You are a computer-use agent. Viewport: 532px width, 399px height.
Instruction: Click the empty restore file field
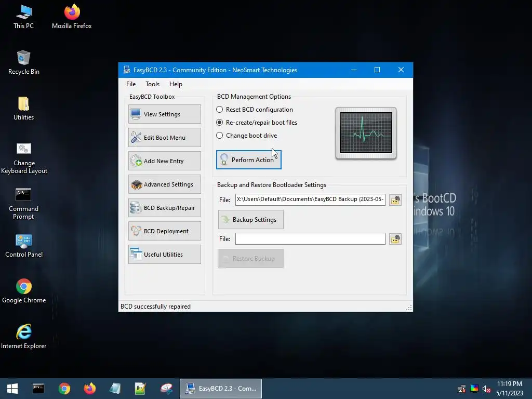point(310,239)
